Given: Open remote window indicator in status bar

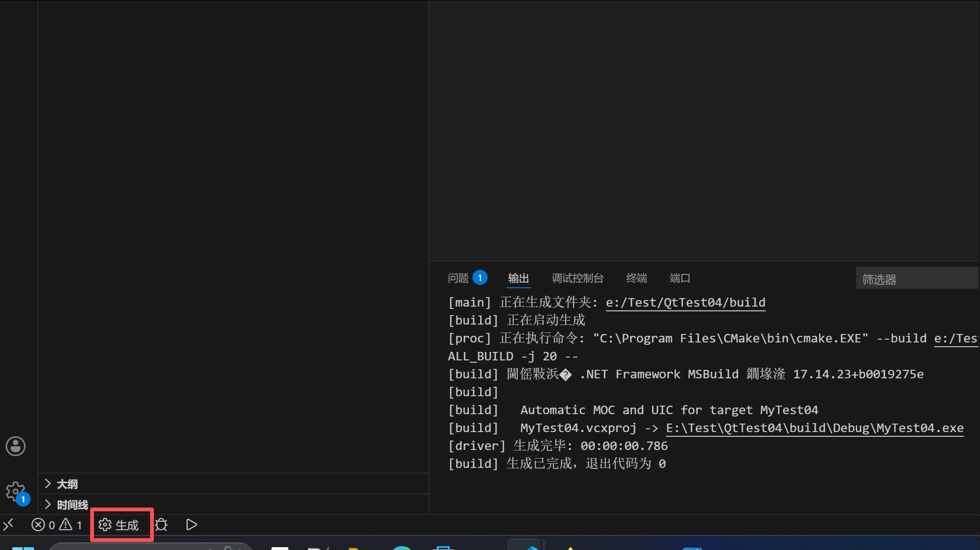Looking at the screenshot, I should (9, 525).
